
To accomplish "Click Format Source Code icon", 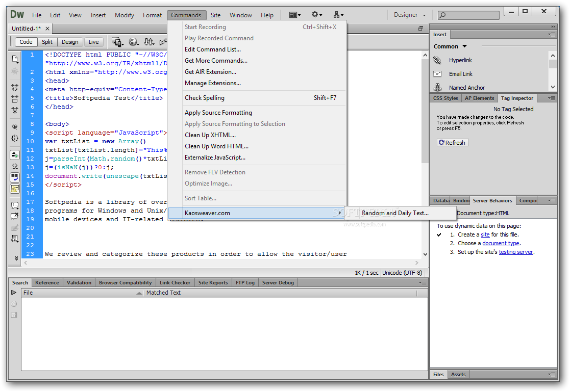I will [14, 239].
